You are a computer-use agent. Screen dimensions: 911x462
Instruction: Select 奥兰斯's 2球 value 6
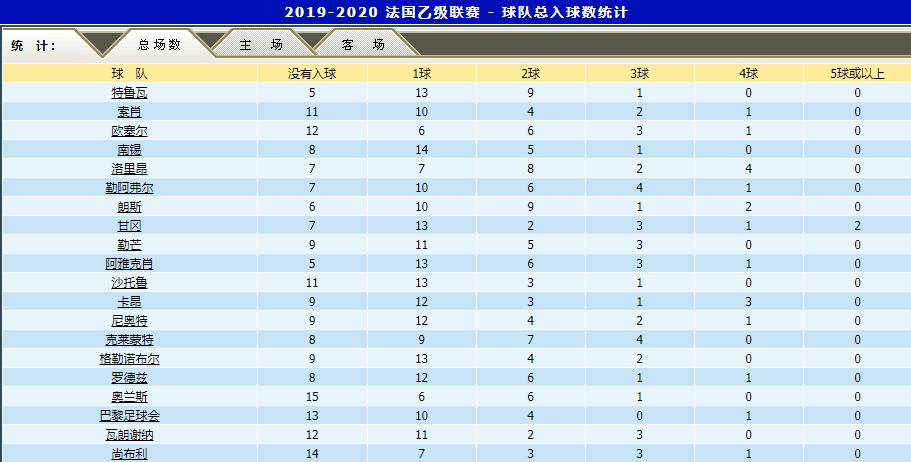(530, 397)
